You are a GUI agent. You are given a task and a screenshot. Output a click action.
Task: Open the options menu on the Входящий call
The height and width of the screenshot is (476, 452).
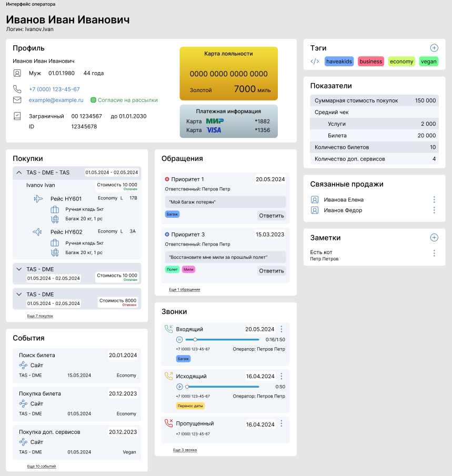(x=282, y=329)
